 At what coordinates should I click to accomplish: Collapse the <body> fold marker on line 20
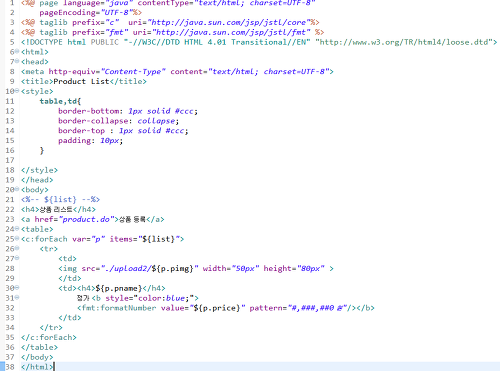coord(17,189)
